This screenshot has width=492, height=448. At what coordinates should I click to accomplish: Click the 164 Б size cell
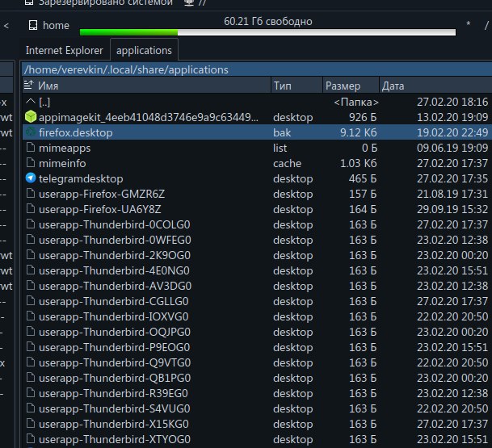tap(363, 209)
